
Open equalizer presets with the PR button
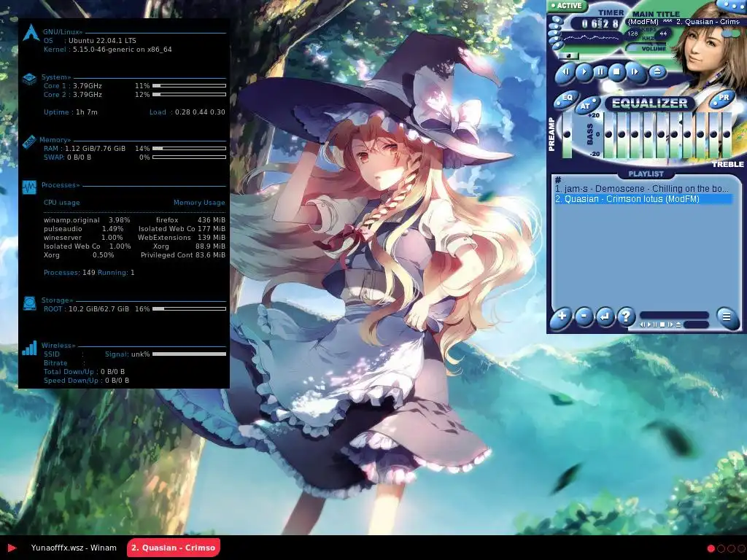coord(724,98)
